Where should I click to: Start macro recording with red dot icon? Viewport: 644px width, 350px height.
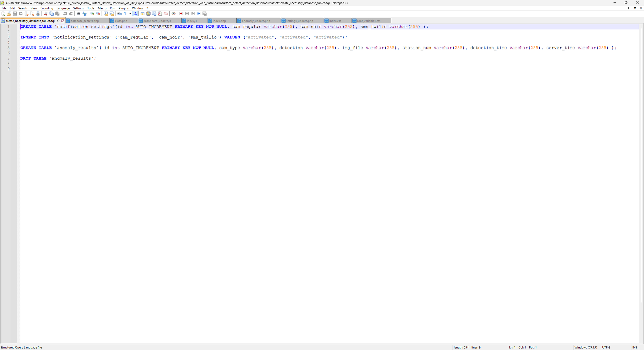tap(181, 14)
